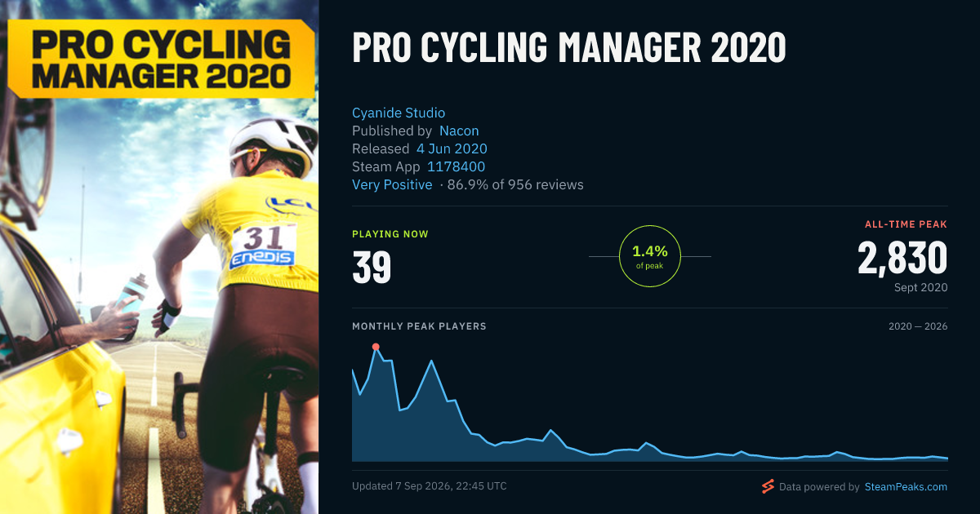
Task: Visit the SteamPeaks.com link
Action: click(905, 487)
